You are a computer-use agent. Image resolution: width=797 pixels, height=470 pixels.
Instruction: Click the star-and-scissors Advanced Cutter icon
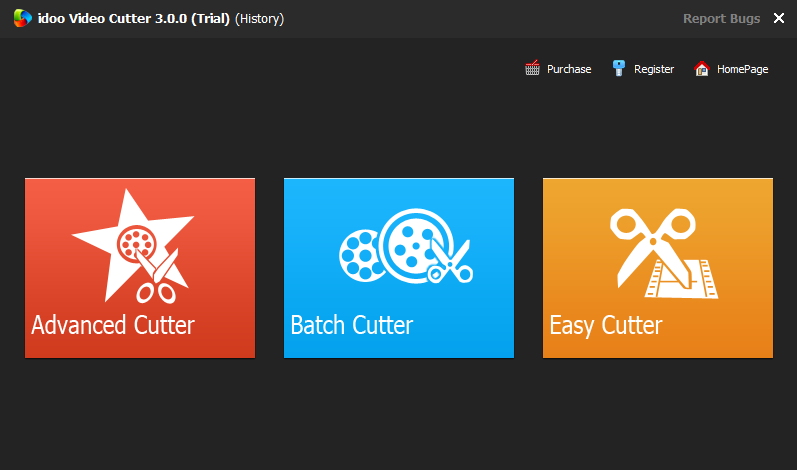133,246
